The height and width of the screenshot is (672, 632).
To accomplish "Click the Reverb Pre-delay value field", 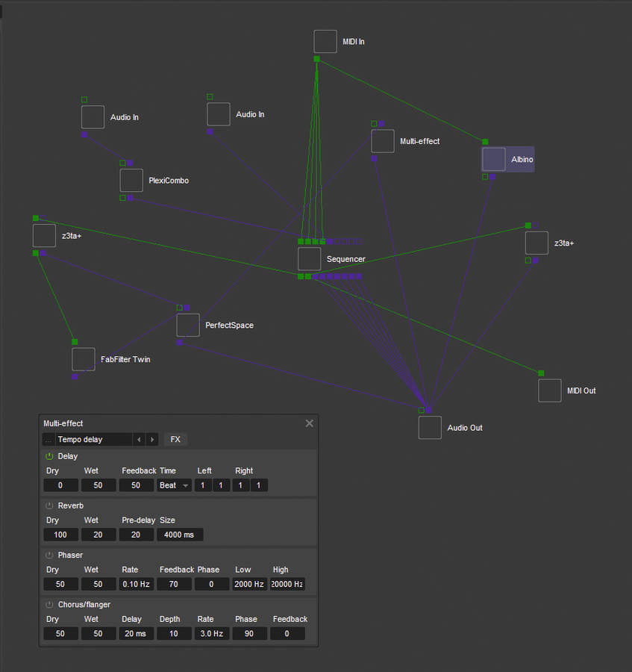I will pyautogui.click(x=136, y=535).
